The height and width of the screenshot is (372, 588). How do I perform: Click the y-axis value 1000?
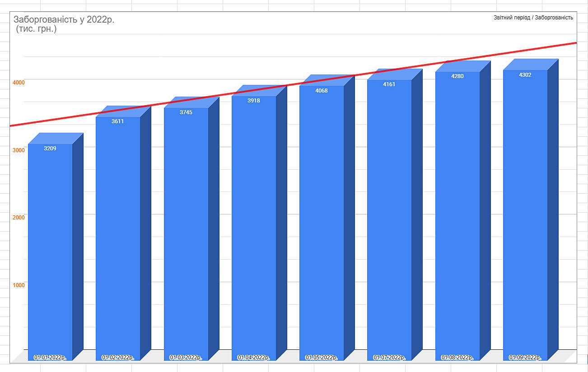coord(19,285)
